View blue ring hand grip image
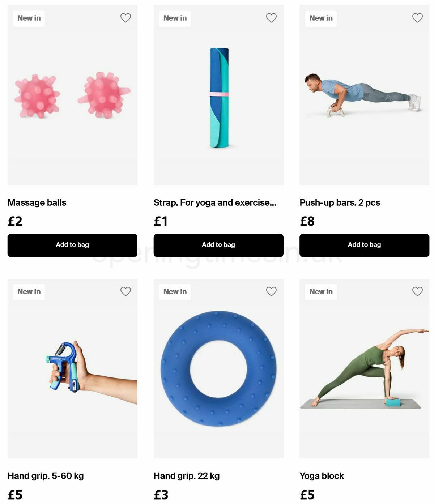This screenshot has width=434, height=504. 218,368
